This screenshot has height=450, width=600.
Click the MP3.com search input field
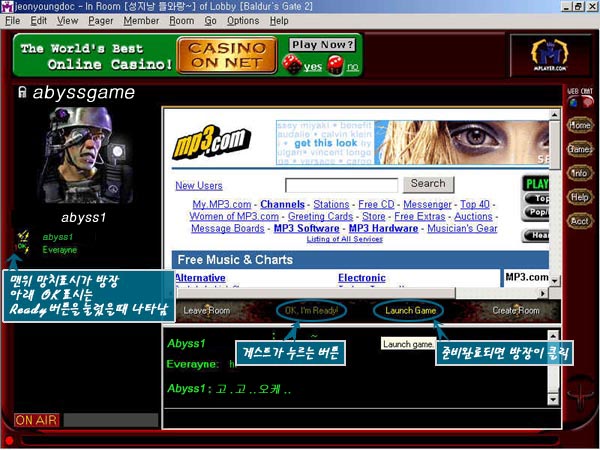click(341, 185)
